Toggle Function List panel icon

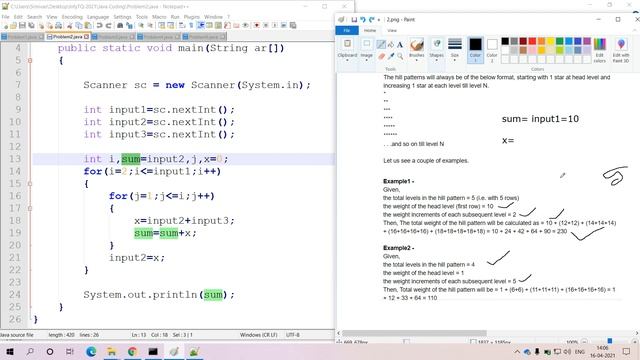click(x=227, y=25)
